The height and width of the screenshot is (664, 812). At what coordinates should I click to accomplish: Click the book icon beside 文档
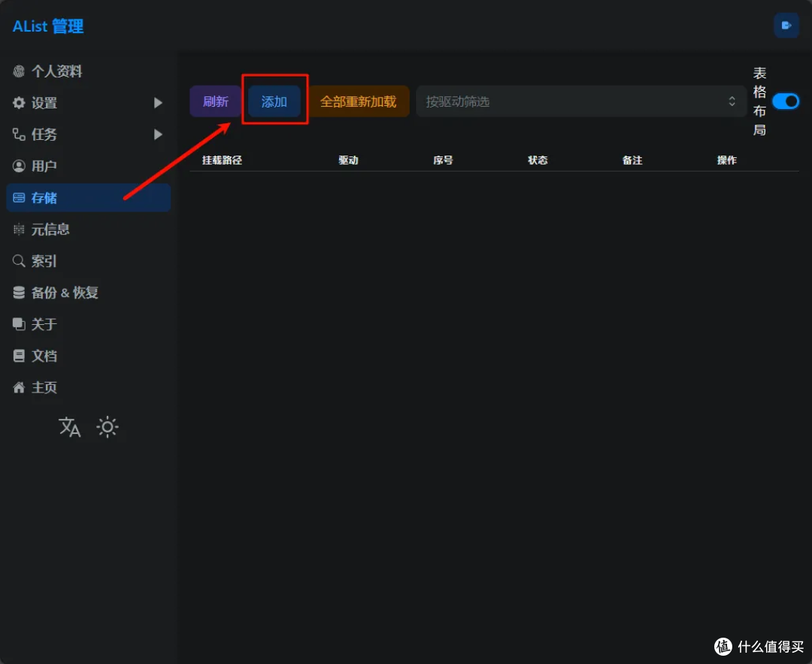tap(19, 356)
